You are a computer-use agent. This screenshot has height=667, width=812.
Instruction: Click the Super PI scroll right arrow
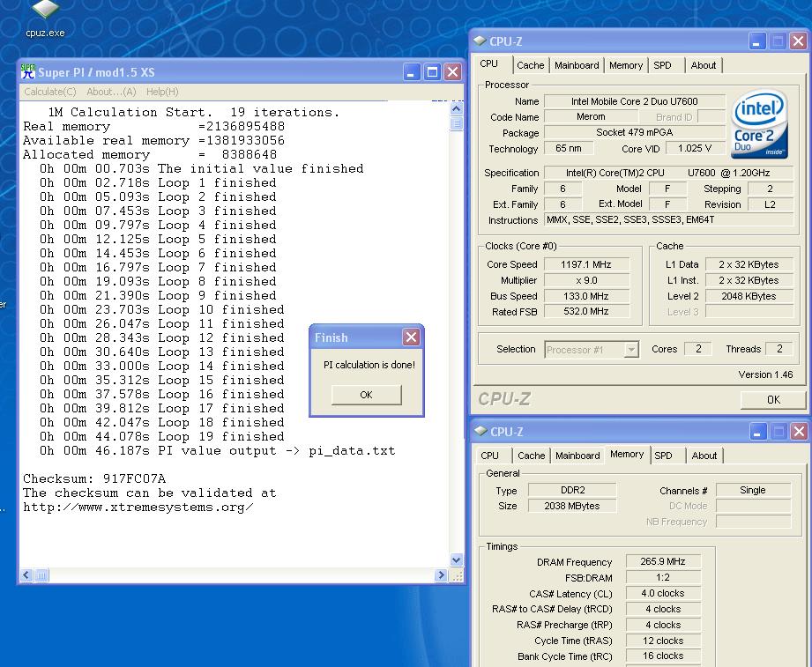[441, 574]
